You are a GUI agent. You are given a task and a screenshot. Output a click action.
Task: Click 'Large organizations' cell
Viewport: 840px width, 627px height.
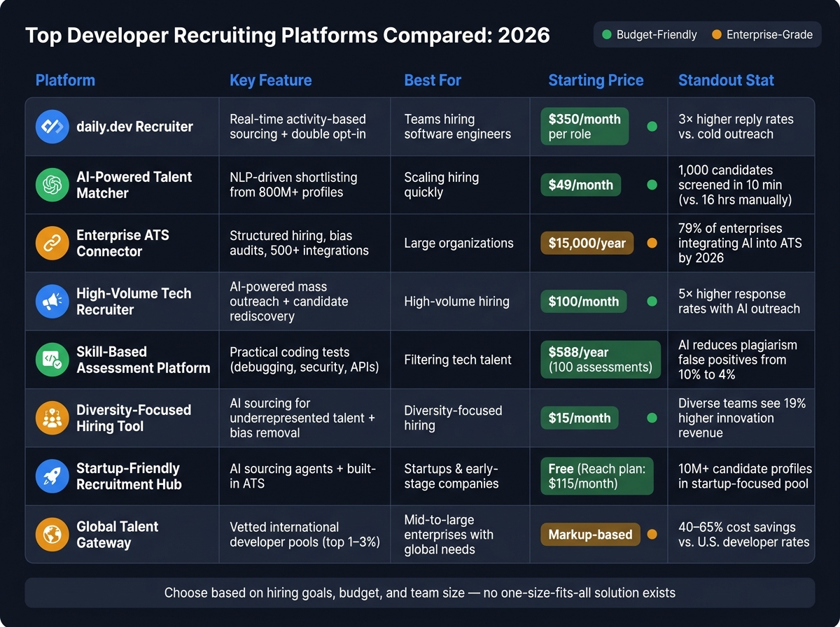pos(458,244)
